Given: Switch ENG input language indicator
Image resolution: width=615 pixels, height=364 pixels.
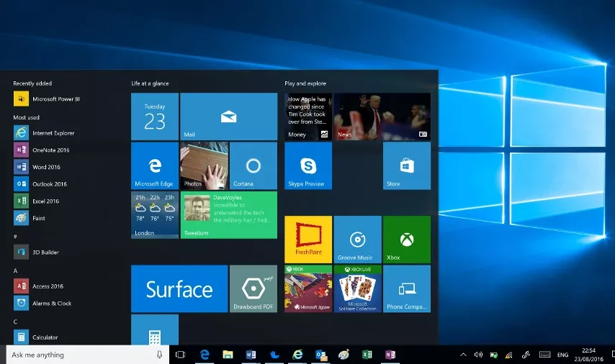Looking at the screenshot, I should [563, 355].
